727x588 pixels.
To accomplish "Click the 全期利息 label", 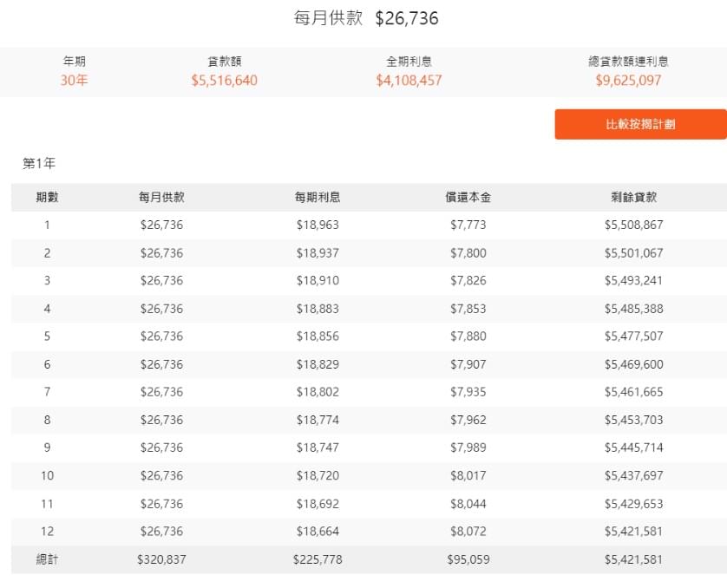I will [x=409, y=62].
